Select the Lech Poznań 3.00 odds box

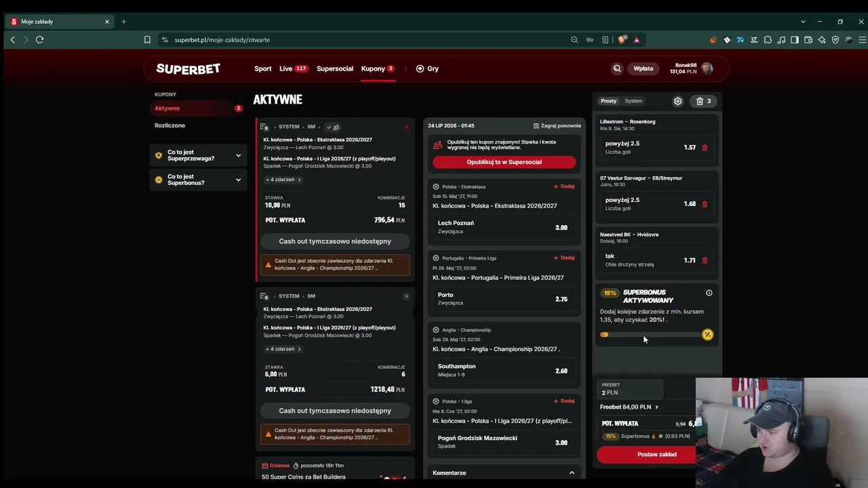[503, 227]
